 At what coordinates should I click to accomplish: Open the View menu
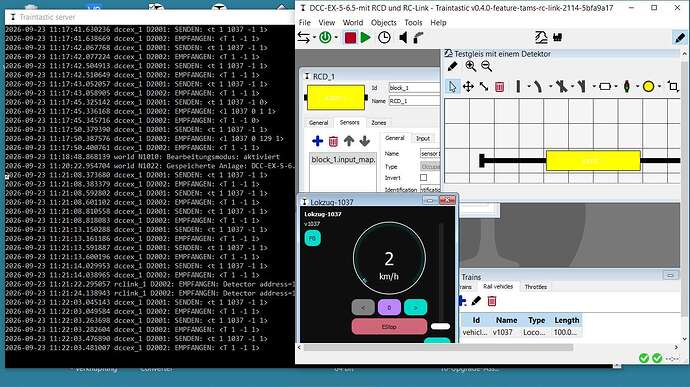tap(327, 22)
